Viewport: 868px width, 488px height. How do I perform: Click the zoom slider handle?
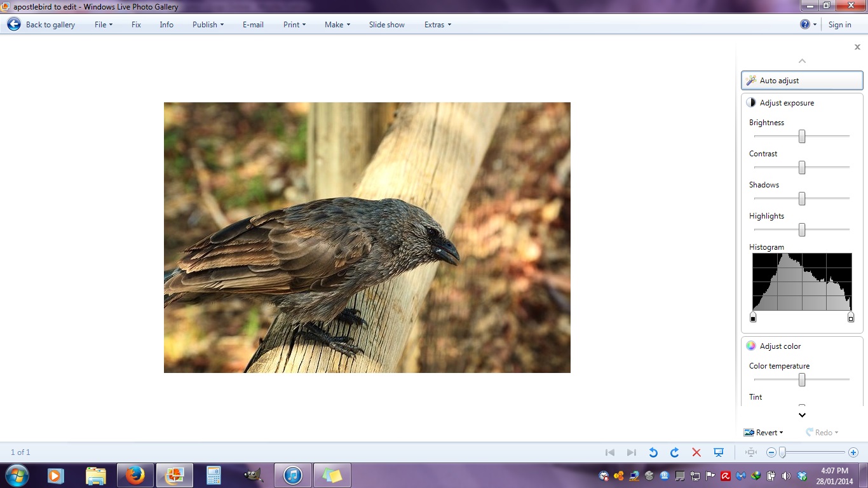(x=783, y=452)
